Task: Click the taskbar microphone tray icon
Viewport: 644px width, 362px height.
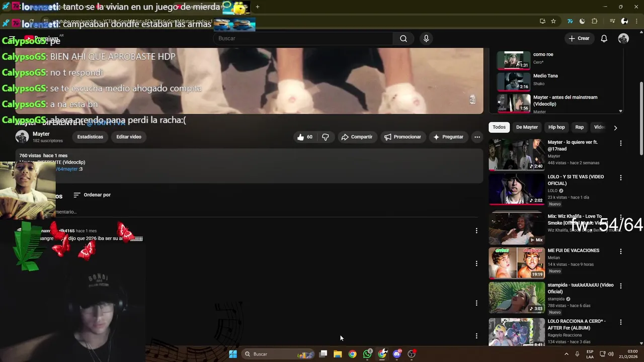Action: click(x=577, y=354)
